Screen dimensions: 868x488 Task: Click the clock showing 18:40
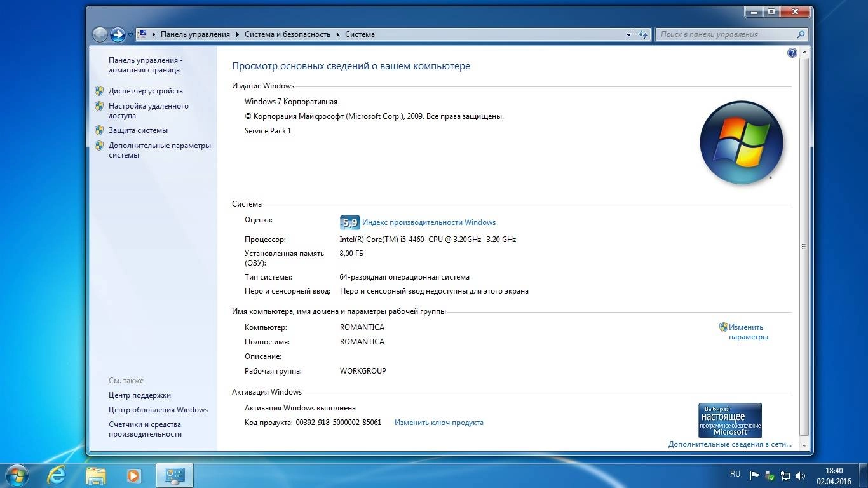pos(834,471)
